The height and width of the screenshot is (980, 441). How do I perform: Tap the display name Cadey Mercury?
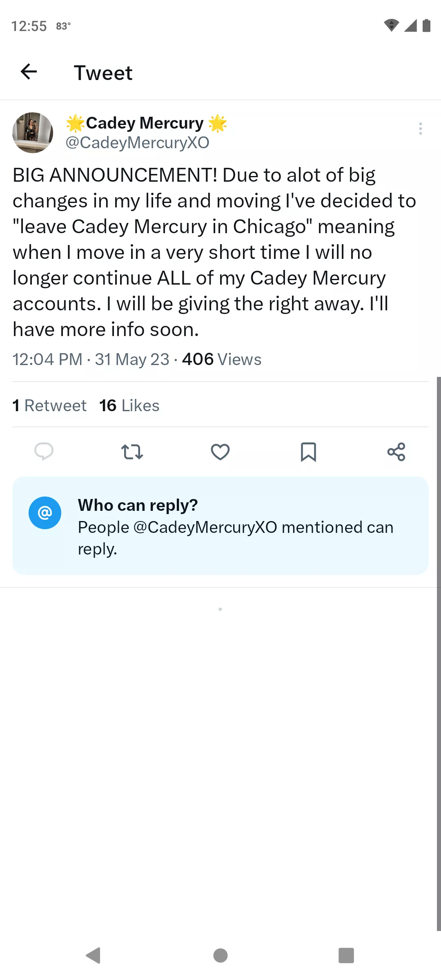pyautogui.click(x=145, y=122)
